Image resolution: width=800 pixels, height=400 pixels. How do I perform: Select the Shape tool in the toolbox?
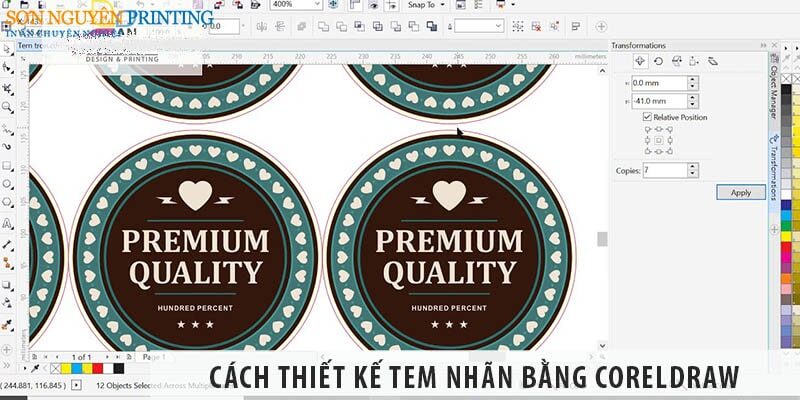click(7, 67)
